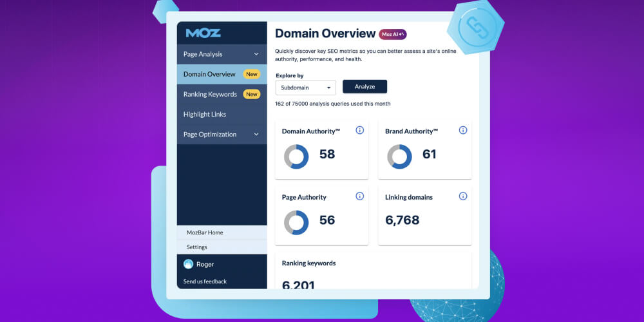The height and width of the screenshot is (322, 644).
Task: Open info icon for Brand Authority
Action: (x=463, y=130)
